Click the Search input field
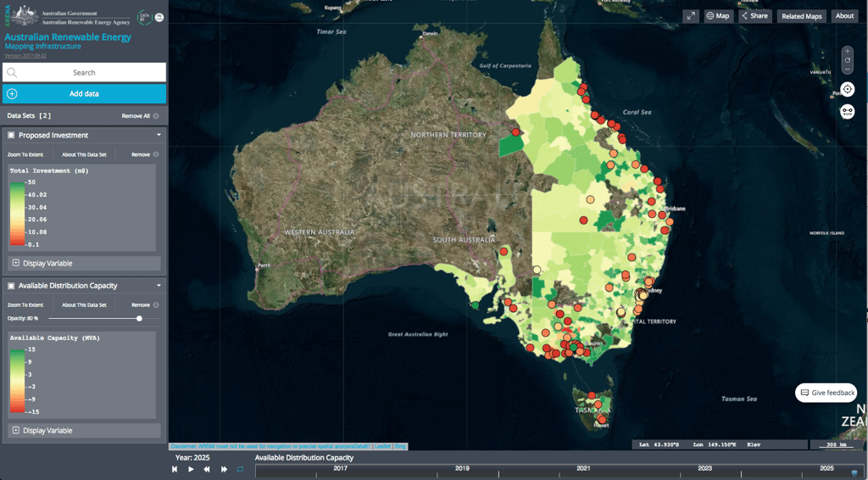868x480 pixels. 84,73
